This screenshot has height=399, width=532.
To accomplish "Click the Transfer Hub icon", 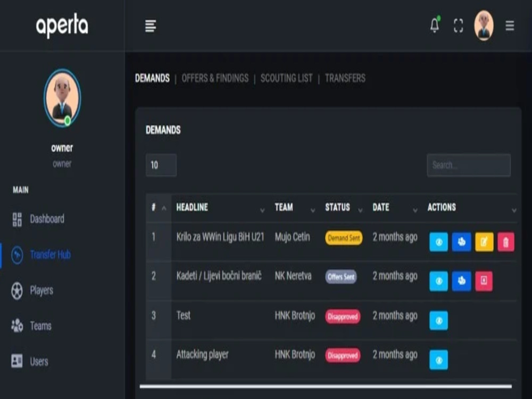I will point(17,255).
